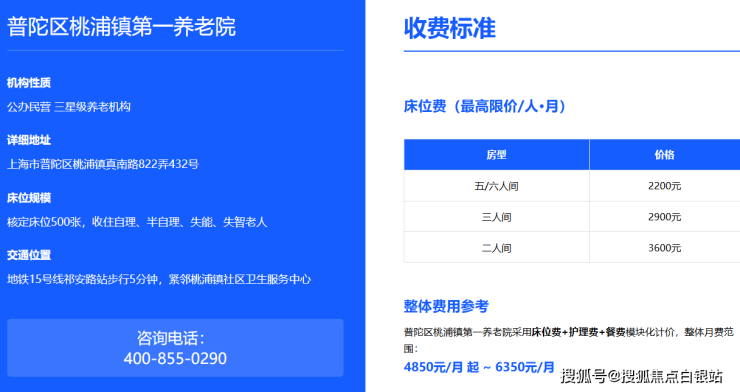Click the 4850元/月 起 ~ 6350元/月 price range
Image resolution: width=740 pixels, height=392 pixels.
tap(479, 367)
